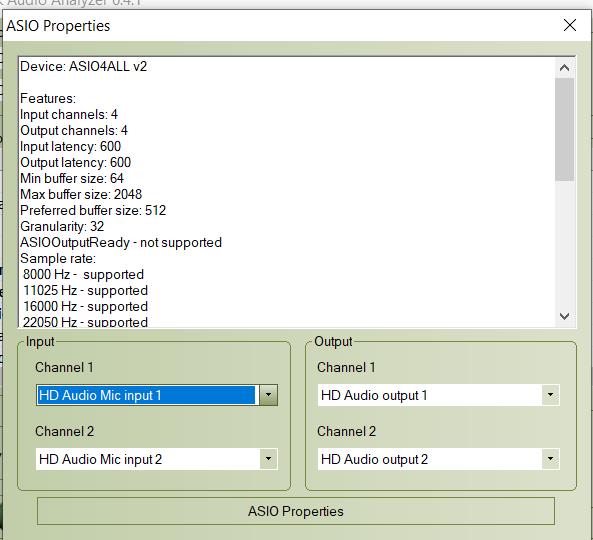Click 'Output latency: 600' line
Screen dimensions: 593x540
coord(75,162)
